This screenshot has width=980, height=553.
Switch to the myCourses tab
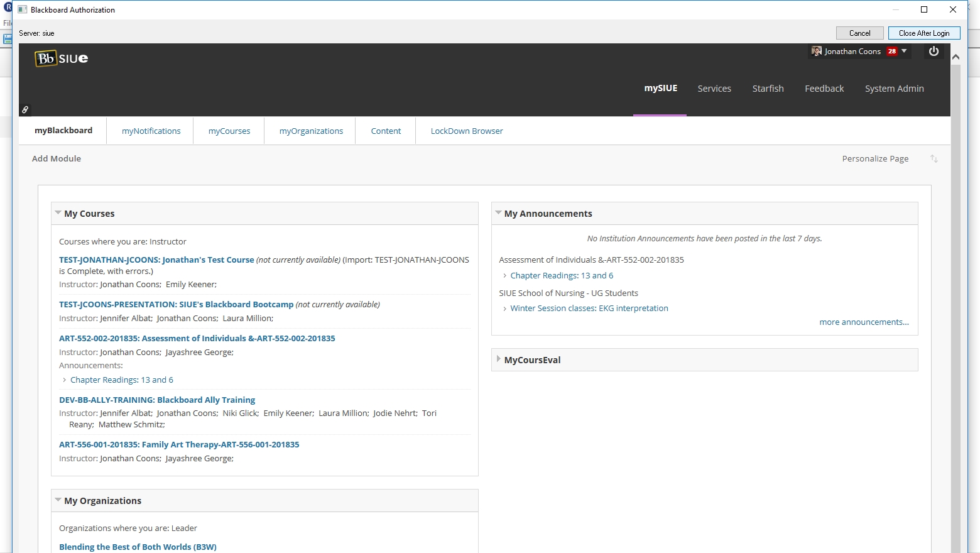pyautogui.click(x=229, y=131)
